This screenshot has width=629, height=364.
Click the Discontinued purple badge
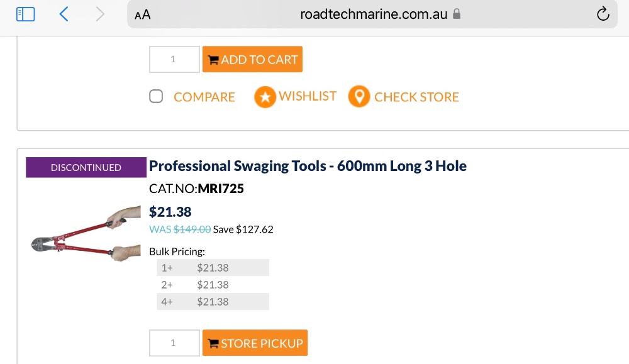86,168
